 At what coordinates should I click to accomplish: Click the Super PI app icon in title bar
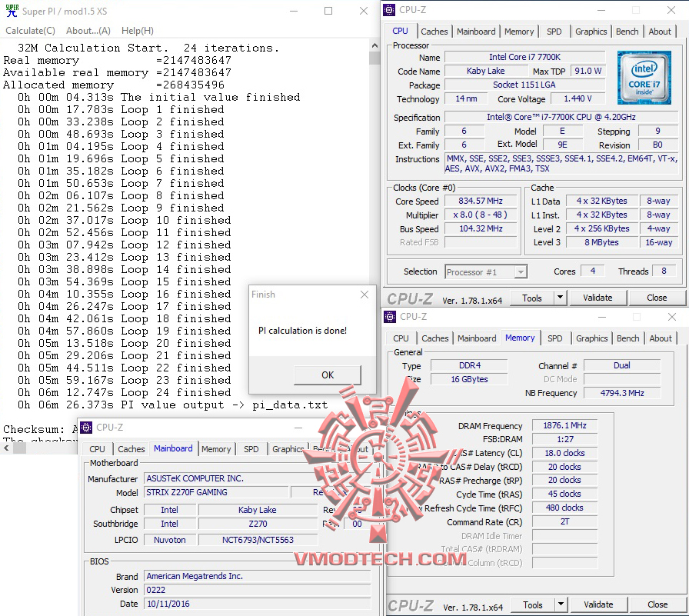(12, 11)
